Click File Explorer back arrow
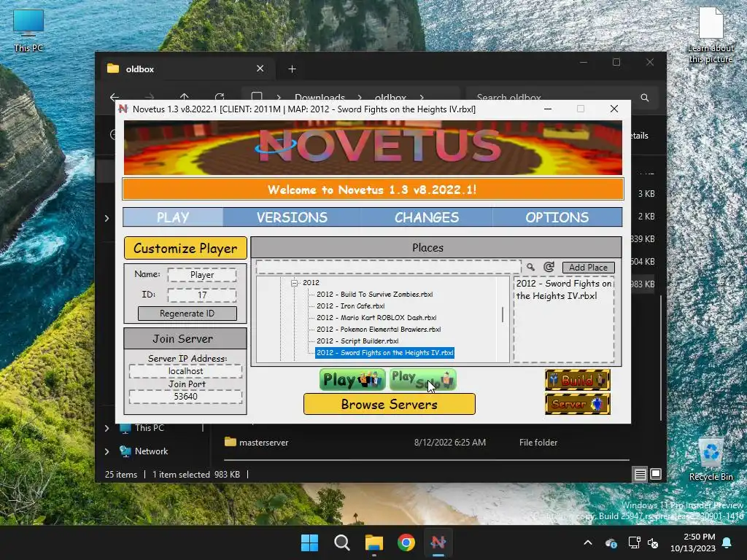747x560 pixels. pyautogui.click(x=115, y=97)
